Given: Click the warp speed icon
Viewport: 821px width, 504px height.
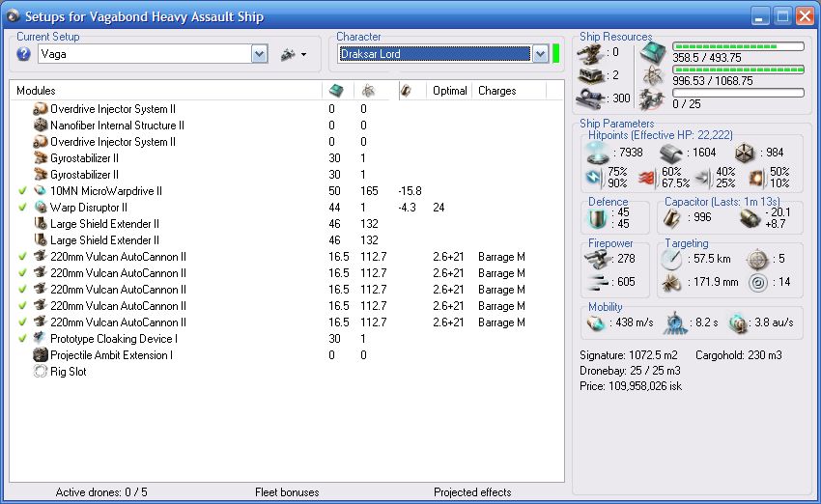Looking at the screenshot, I should (739, 322).
